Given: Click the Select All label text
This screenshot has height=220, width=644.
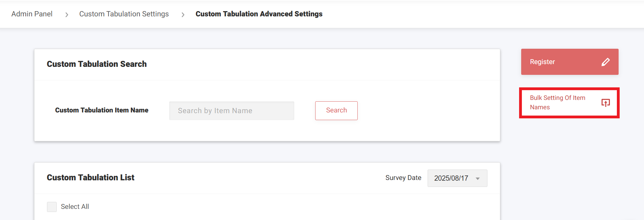Looking at the screenshot, I should [x=75, y=206].
